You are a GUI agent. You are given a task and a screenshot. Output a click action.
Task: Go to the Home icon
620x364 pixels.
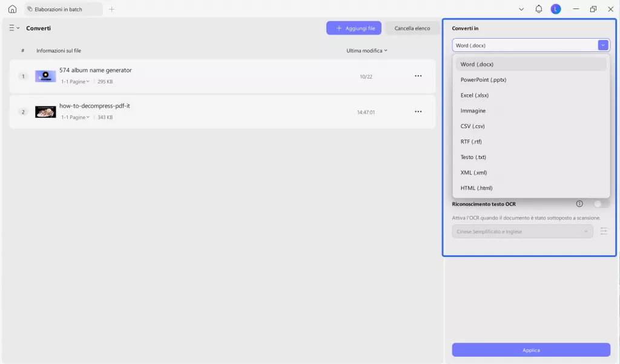12,9
